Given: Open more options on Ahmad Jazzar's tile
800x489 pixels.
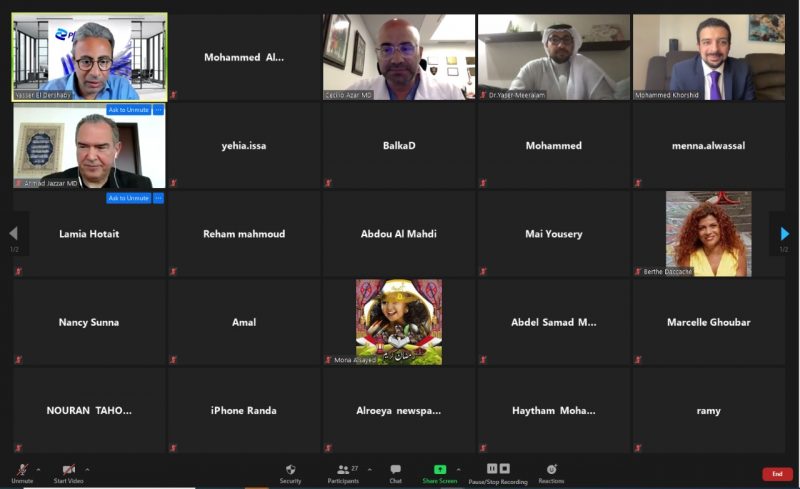Looking at the screenshot, I should 158,110.
